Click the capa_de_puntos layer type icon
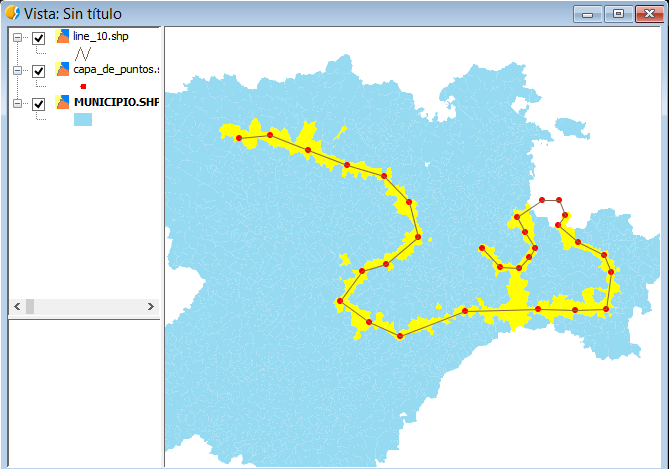 (x=63, y=70)
